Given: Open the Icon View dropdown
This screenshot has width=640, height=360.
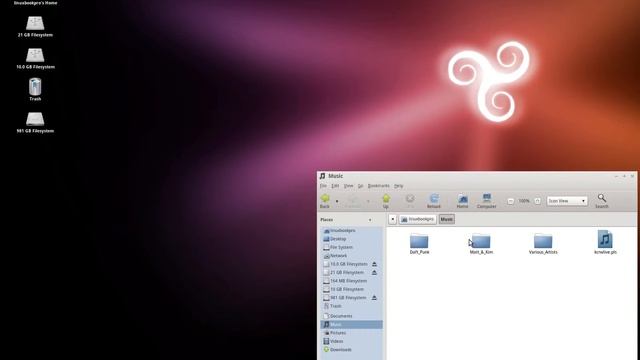Looking at the screenshot, I should coord(567,201).
